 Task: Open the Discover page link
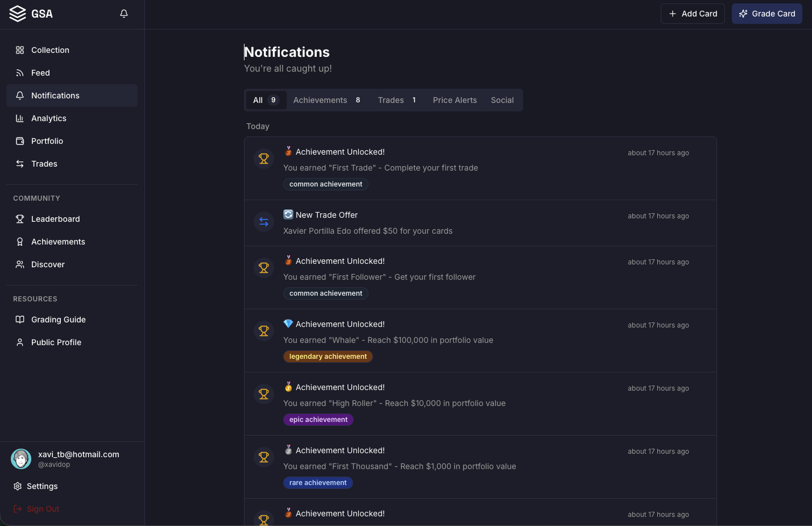pos(48,264)
